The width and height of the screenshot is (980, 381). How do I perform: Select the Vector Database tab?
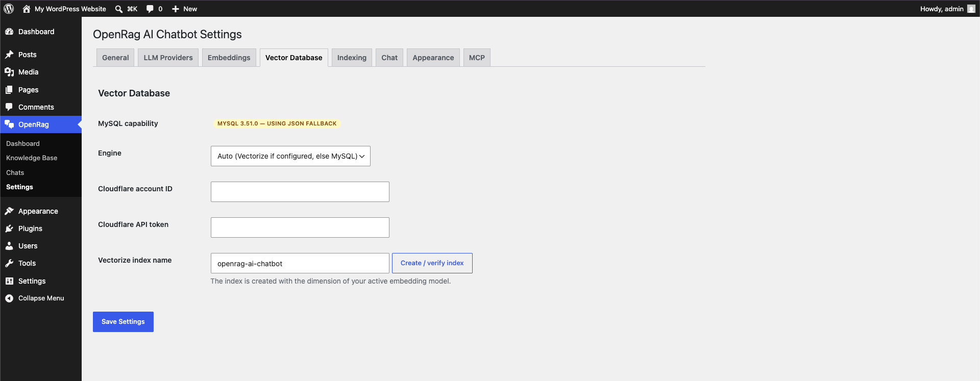[x=293, y=58]
